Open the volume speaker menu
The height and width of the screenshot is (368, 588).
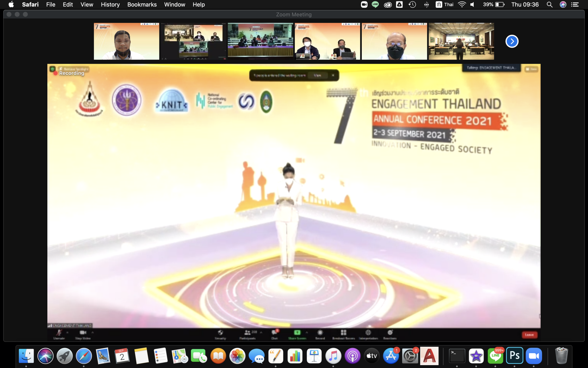click(x=472, y=4)
